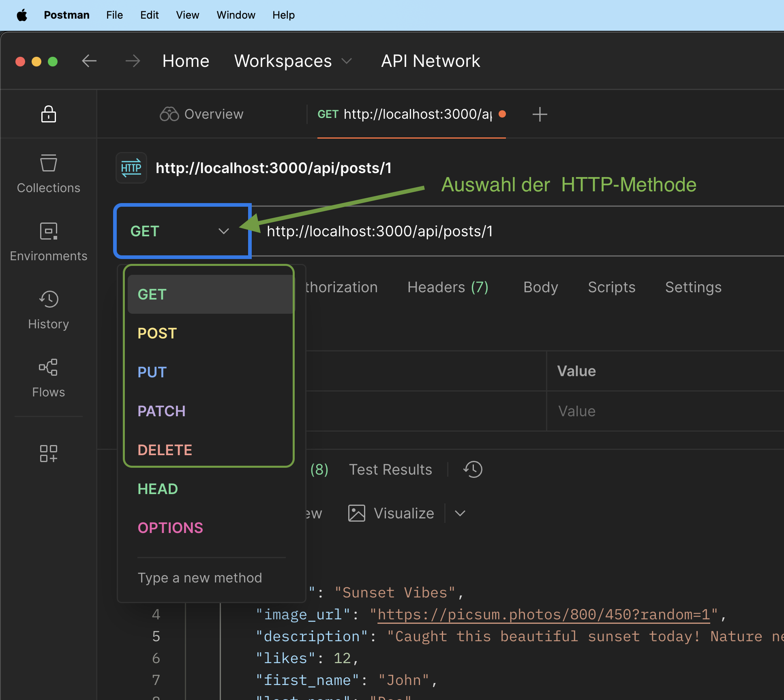Click the HTTP request type icon
Viewport: 784px width, 700px height.
pyautogui.click(x=131, y=168)
